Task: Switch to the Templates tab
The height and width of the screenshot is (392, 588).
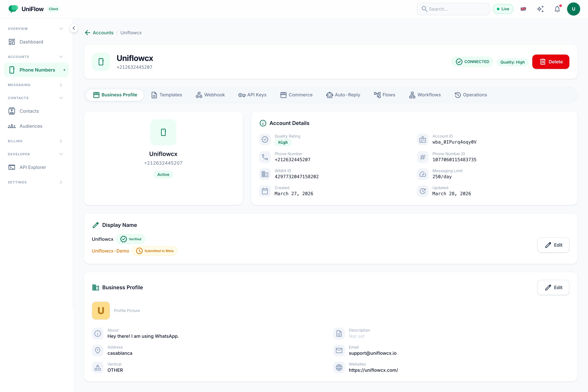Action: 166,95
